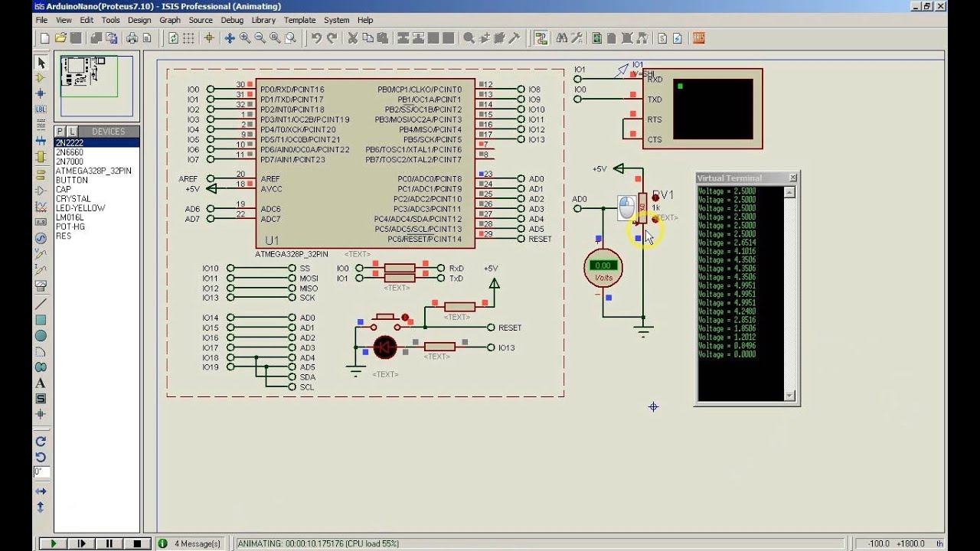Click the ARES netlist transfer icon
Screen dimensions: 980x551
pos(698,37)
